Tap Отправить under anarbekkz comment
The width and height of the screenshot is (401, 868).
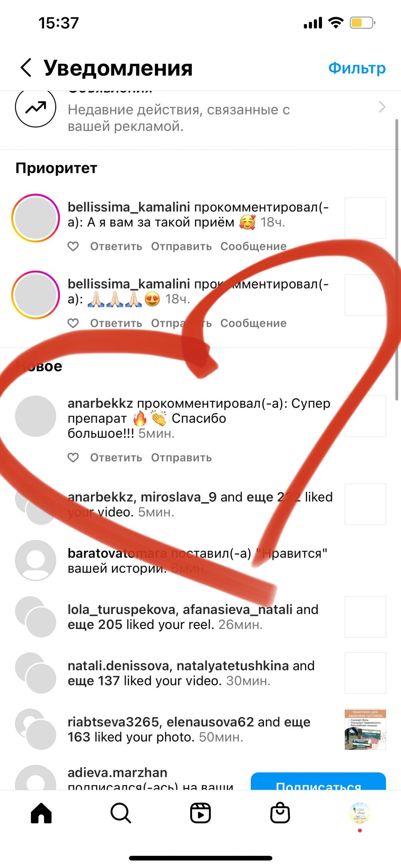click(x=181, y=457)
